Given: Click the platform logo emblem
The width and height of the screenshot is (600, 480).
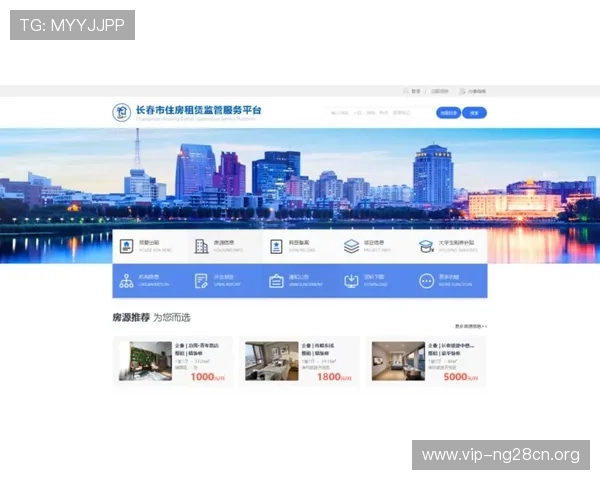Looking at the screenshot, I should point(121,113).
